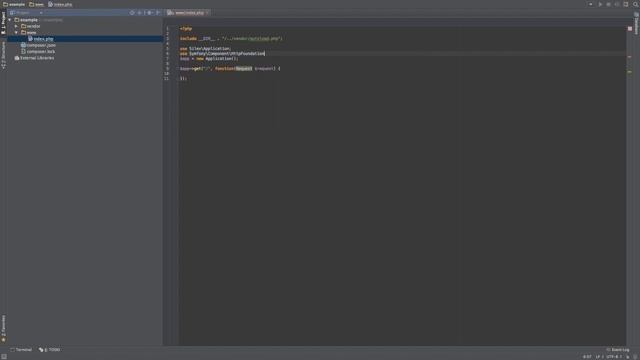Open the Project tool window side tab

[x=3, y=23]
